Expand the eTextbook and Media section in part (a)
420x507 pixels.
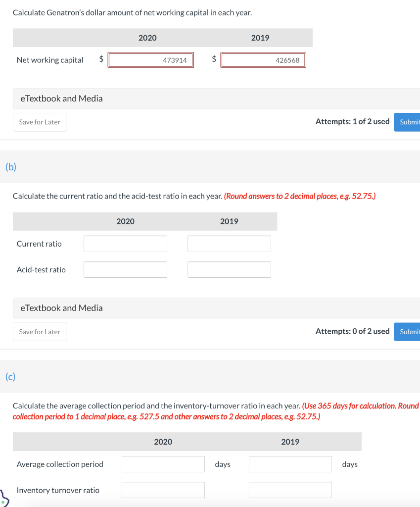tap(61, 98)
